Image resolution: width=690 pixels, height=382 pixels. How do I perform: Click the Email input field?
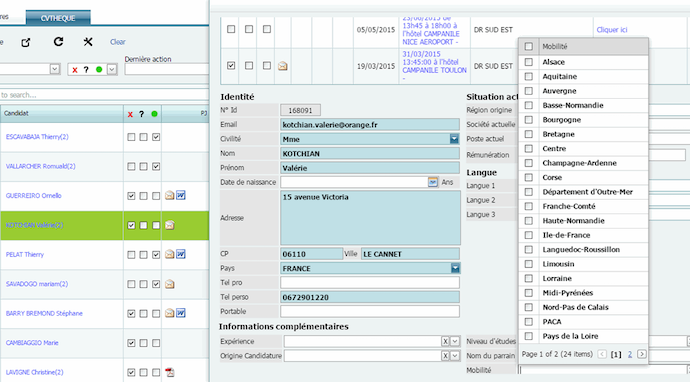pyautogui.click(x=370, y=125)
